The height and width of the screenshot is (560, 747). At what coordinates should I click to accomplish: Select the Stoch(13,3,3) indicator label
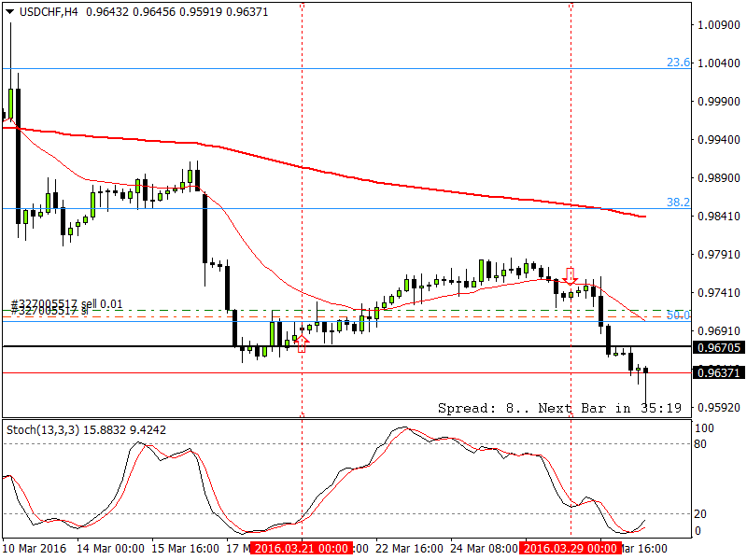43,430
